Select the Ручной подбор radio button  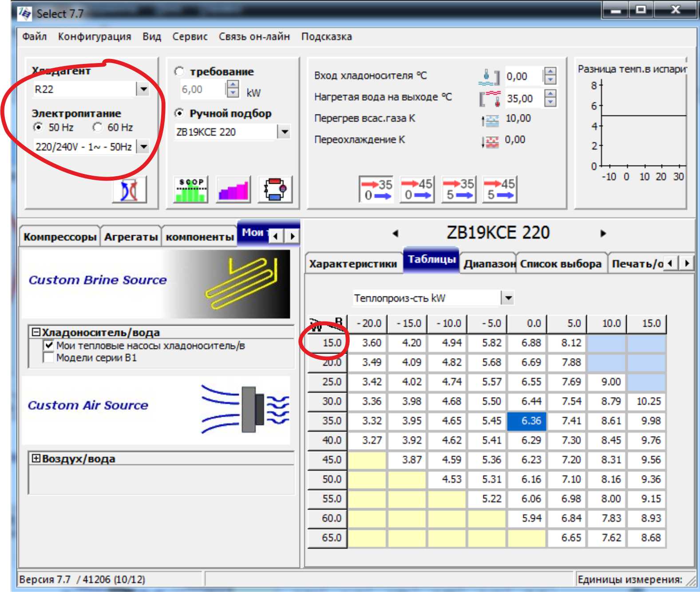pyautogui.click(x=179, y=113)
